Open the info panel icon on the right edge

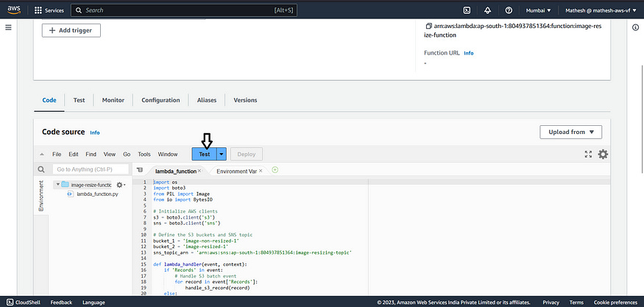pyautogui.click(x=635, y=27)
